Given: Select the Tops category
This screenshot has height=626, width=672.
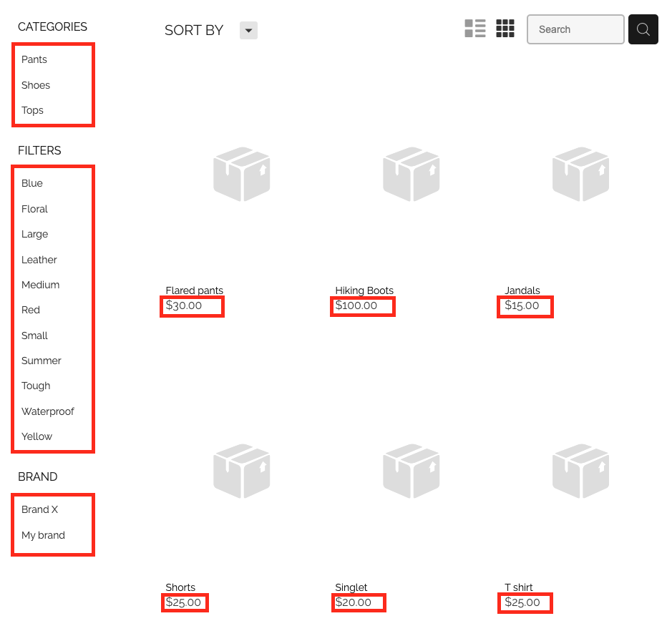Looking at the screenshot, I should (33, 110).
